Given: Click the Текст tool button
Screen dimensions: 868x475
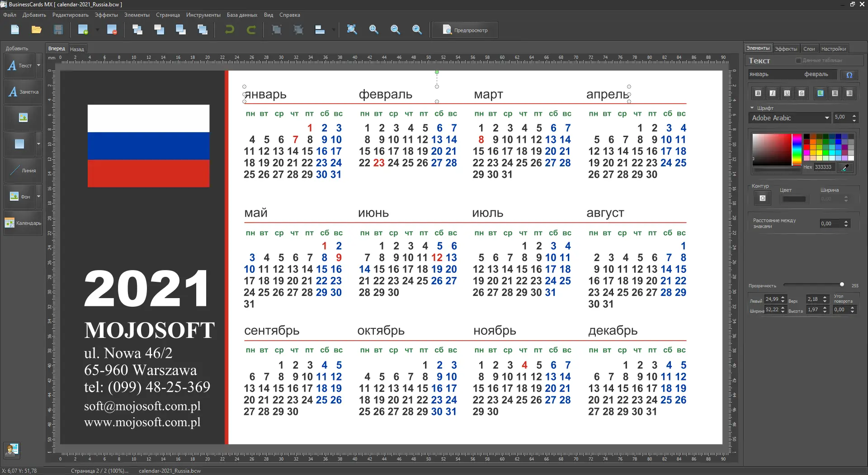Looking at the screenshot, I should [19, 66].
